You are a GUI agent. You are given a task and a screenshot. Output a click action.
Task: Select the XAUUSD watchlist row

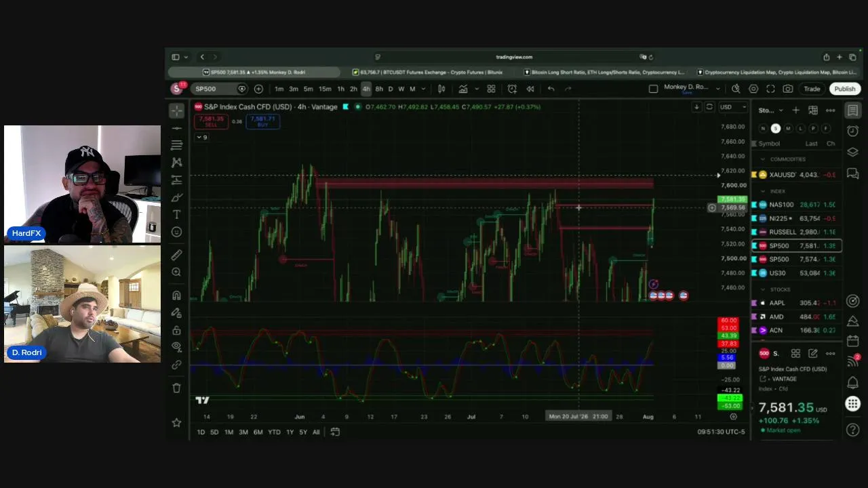point(797,175)
